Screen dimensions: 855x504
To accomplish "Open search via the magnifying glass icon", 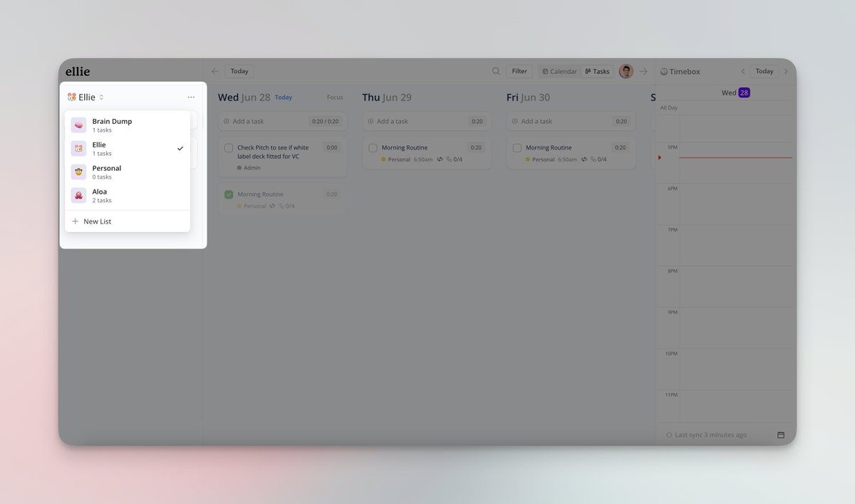I will click(x=496, y=71).
